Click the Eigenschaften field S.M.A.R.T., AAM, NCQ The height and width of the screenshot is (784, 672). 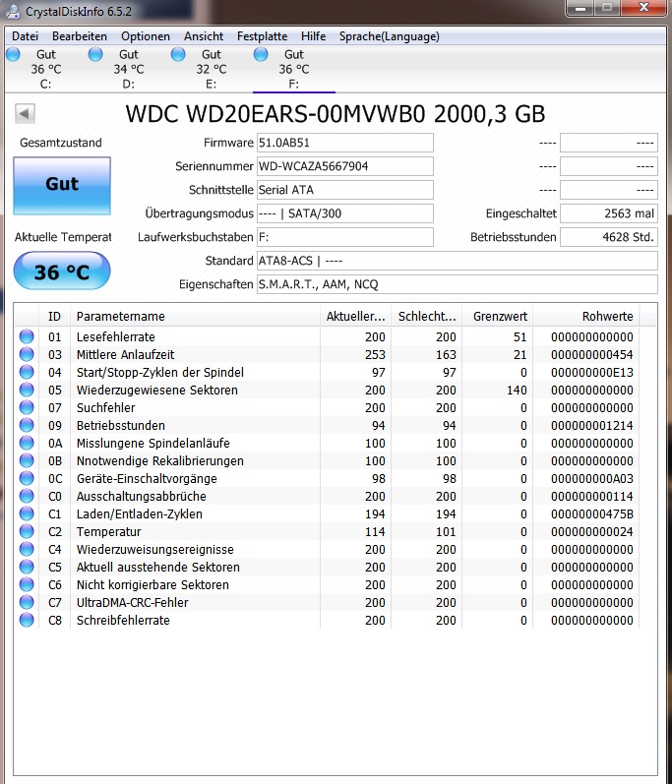pyautogui.click(x=457, y=284)
